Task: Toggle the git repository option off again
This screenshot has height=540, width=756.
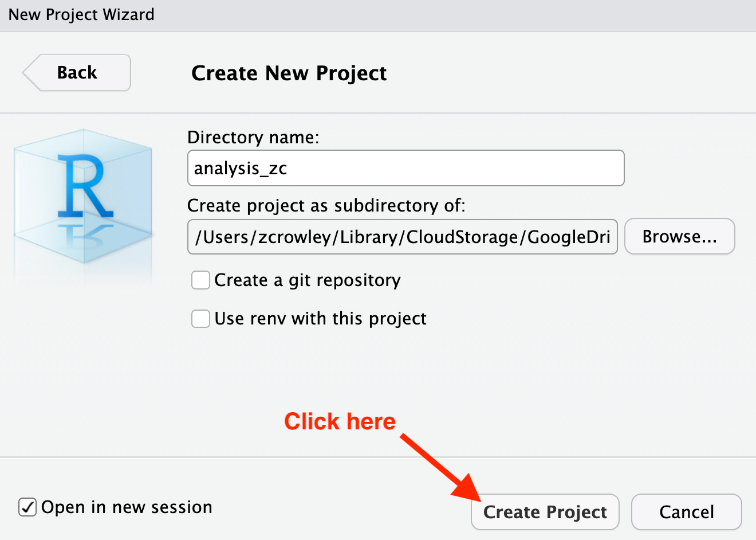Action: click(200, 280)
